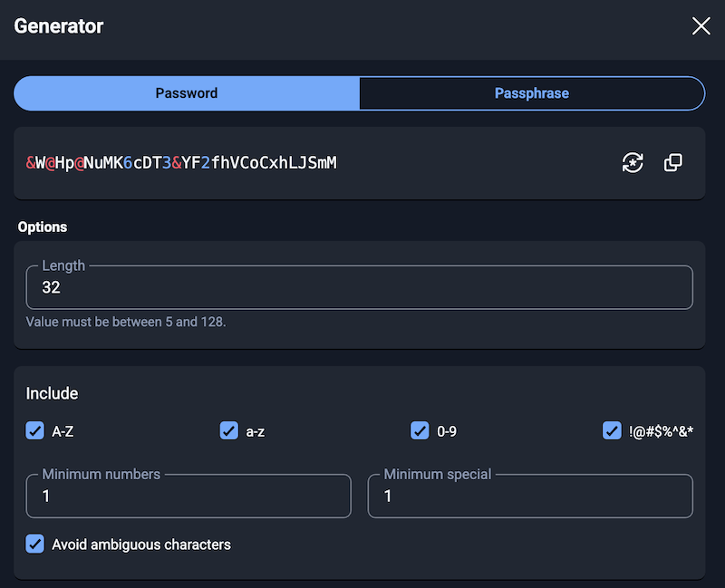Click the Options section heading
The height and width of the screenshot is (588, 725).
[x=43, y=227]
